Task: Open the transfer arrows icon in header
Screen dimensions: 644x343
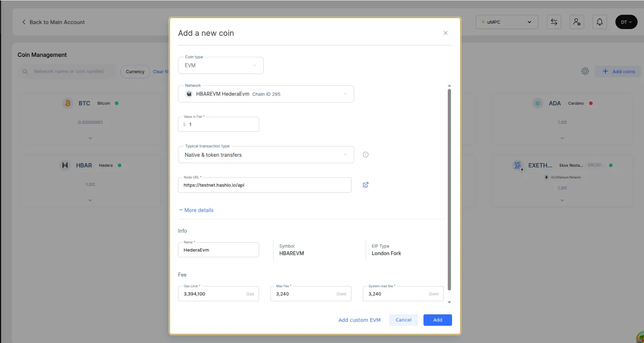Action: [x=554, y=22]
